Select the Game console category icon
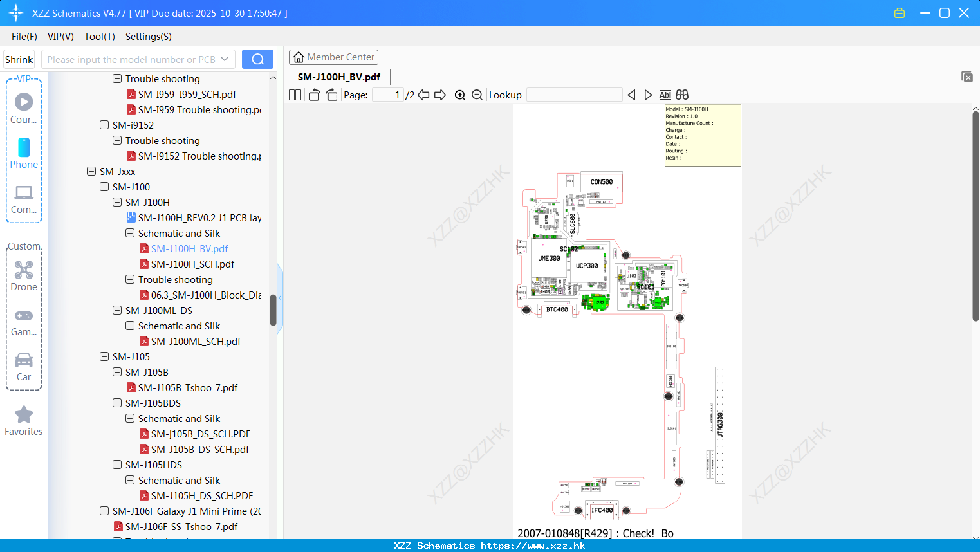Screen dimensions: 980x552 [24, 322]
